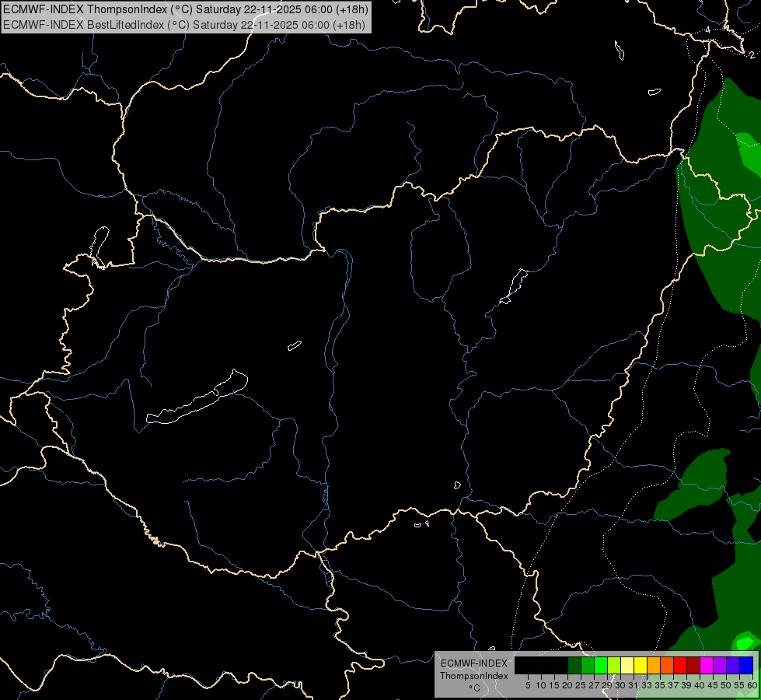Click the legend label 'ECMWF-INDEX'

[474, 663]
